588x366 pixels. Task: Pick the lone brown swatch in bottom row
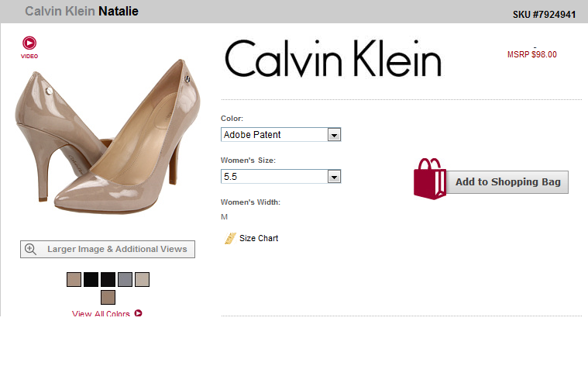(x=108, y=297)
